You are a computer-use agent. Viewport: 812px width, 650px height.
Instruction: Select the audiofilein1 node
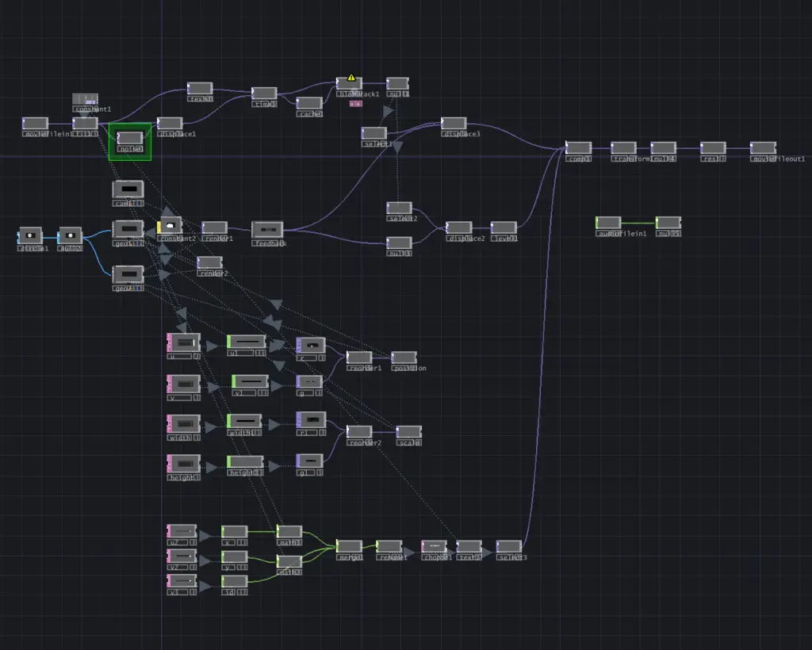pos(608,223)
